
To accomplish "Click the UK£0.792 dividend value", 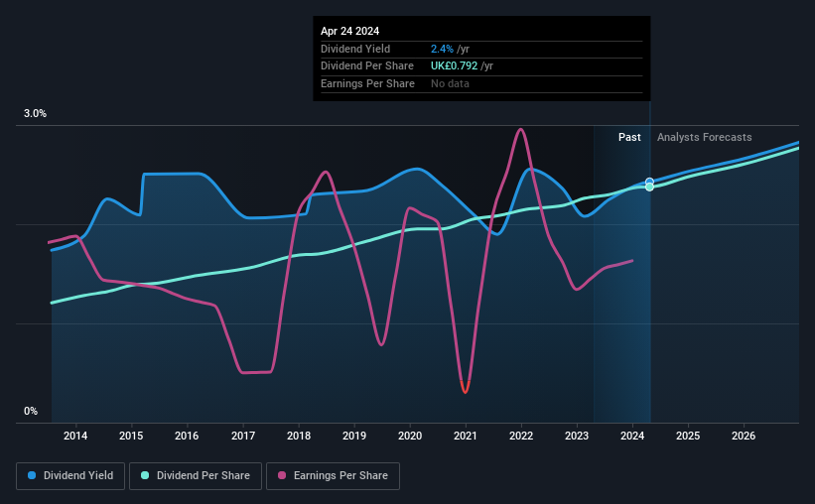I will pyautogui.click(x=454, y=66).
